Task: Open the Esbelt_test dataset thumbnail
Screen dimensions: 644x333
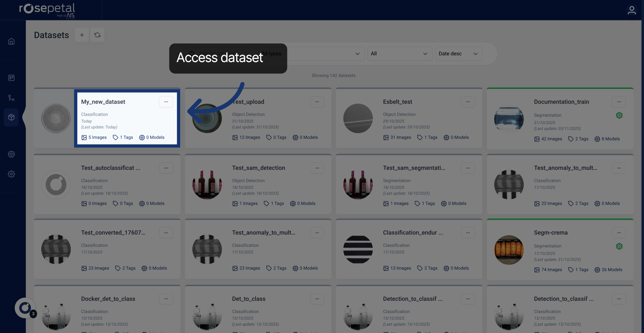Action: pos(358,118)
